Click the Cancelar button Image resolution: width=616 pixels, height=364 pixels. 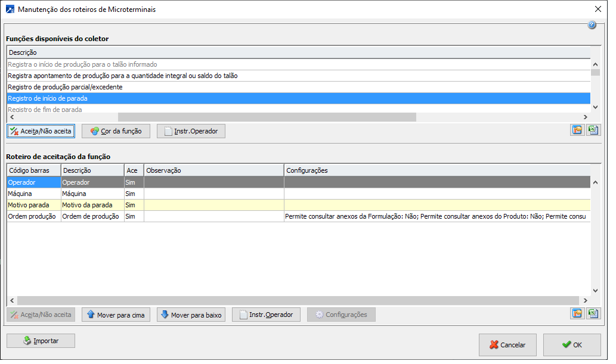pos(507,345)
